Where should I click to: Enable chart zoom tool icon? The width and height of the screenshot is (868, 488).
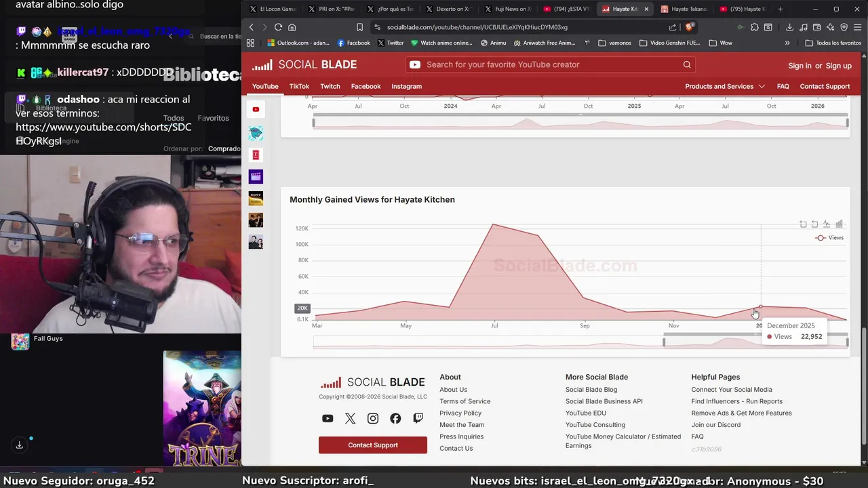803,224
